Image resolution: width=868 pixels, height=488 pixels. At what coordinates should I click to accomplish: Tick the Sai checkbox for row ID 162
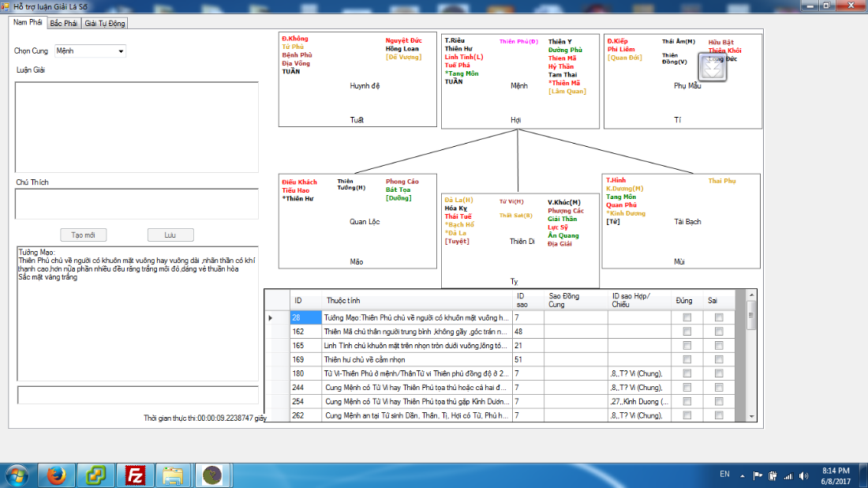718,332
